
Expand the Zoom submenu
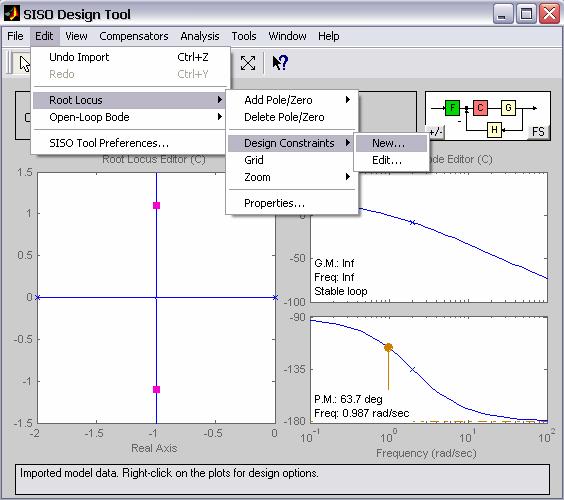[x=292, y=177]
